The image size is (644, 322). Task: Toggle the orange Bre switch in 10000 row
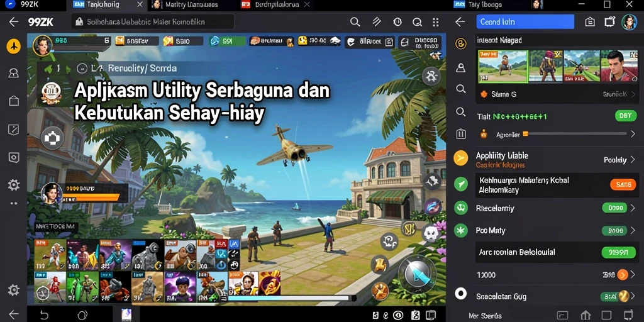point(622,274)
